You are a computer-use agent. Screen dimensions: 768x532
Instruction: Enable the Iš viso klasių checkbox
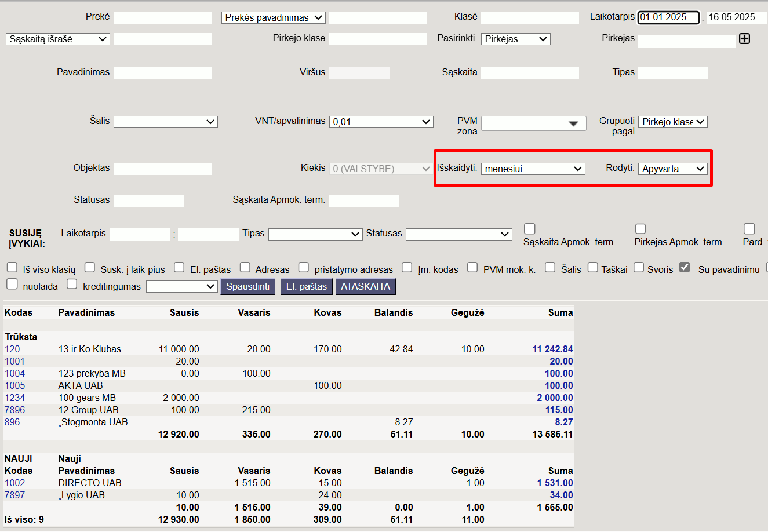pyautogui.click(x=12, y=267)
